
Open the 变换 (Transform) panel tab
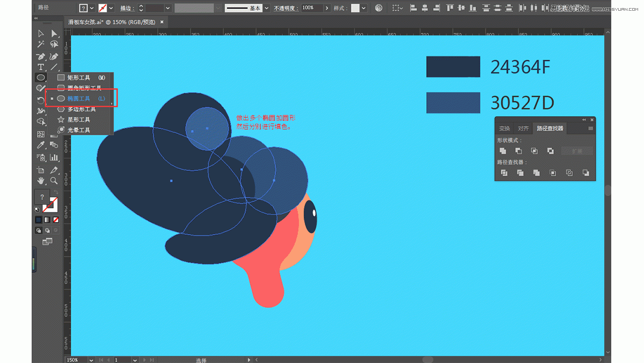504,128
